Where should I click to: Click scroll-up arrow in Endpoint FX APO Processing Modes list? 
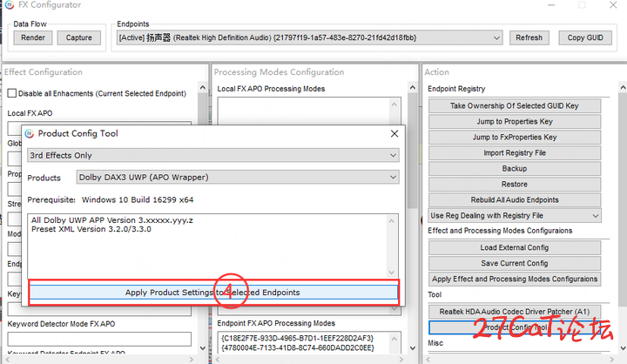pyautogui.click(x=394, y=340)
